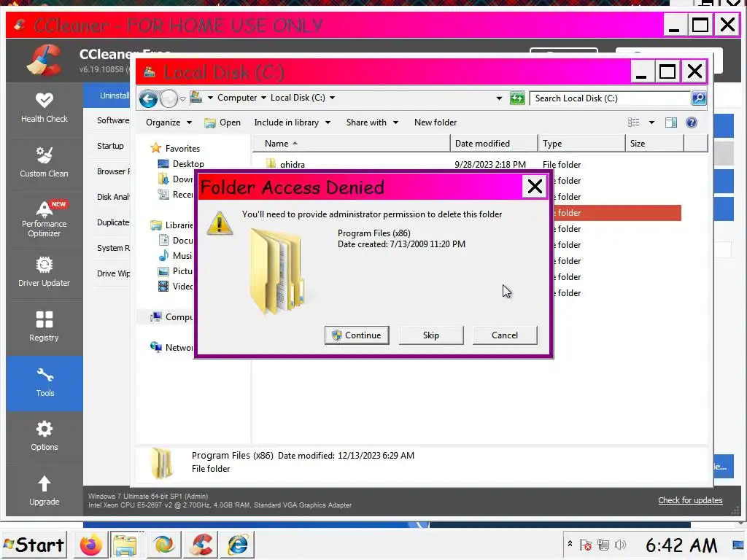Screen dimensions: 747x560
Task: Click the clock showing 6:42 AM
Action: tap(681, 545)
